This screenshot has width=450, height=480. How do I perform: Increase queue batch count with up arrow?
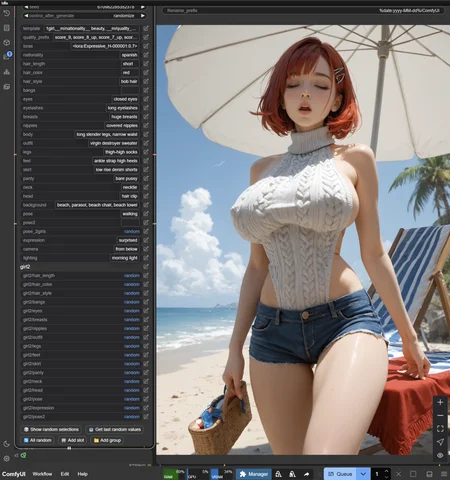pos(386,471)
